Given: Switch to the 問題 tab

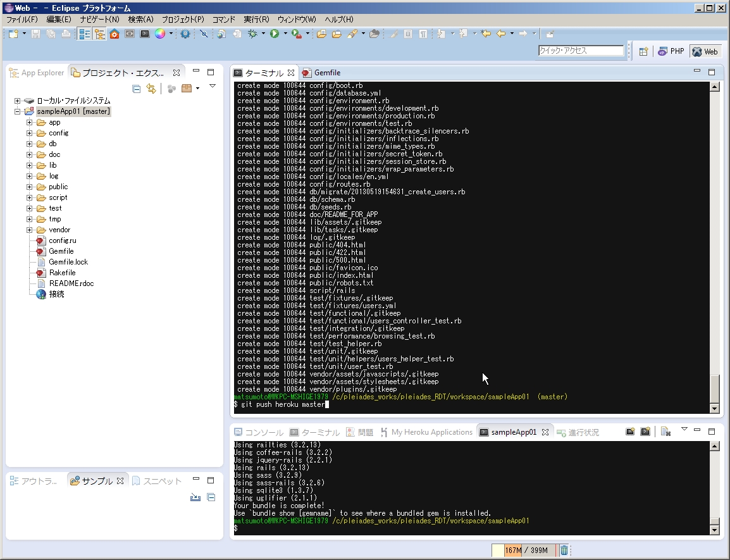Looking at the screenshot, I should click(x=360, y=432).
